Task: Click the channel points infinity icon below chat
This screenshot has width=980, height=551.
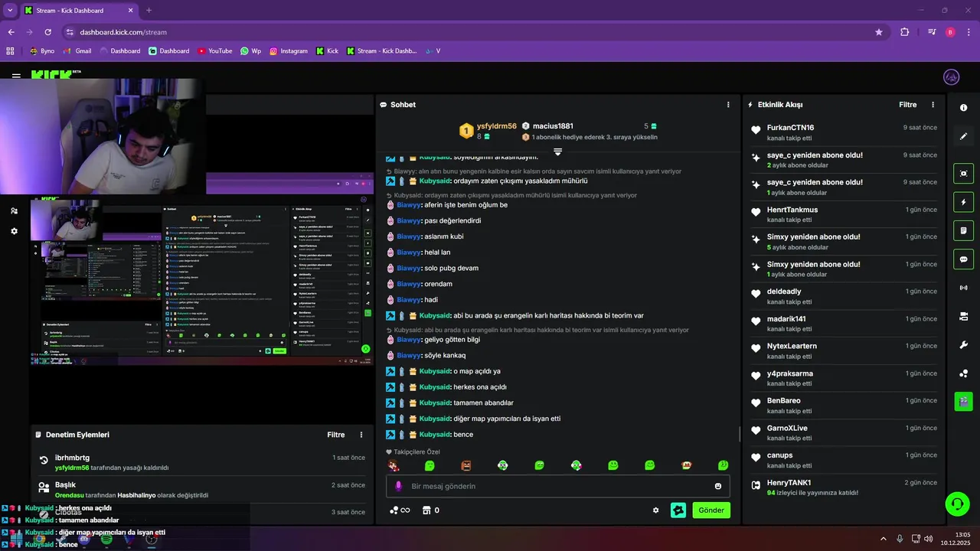Action: click(x=400, y=510)
